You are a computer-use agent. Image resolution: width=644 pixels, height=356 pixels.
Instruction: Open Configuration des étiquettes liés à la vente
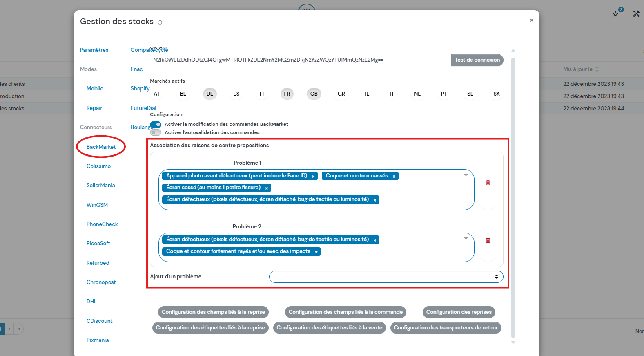click(330, 327)
